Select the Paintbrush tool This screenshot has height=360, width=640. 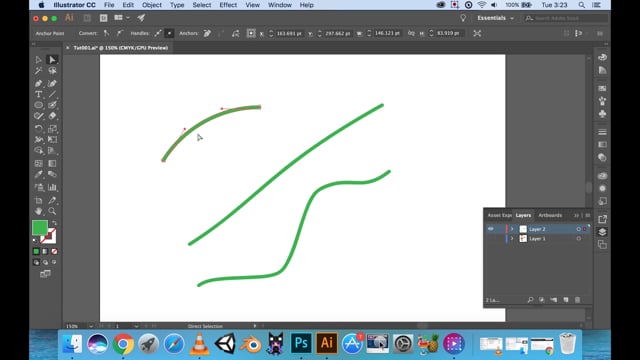pyautogui.click(x=52, y=105)
